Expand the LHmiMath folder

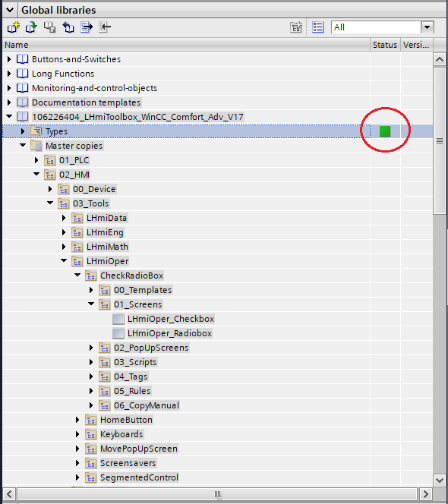coord(64,247)
